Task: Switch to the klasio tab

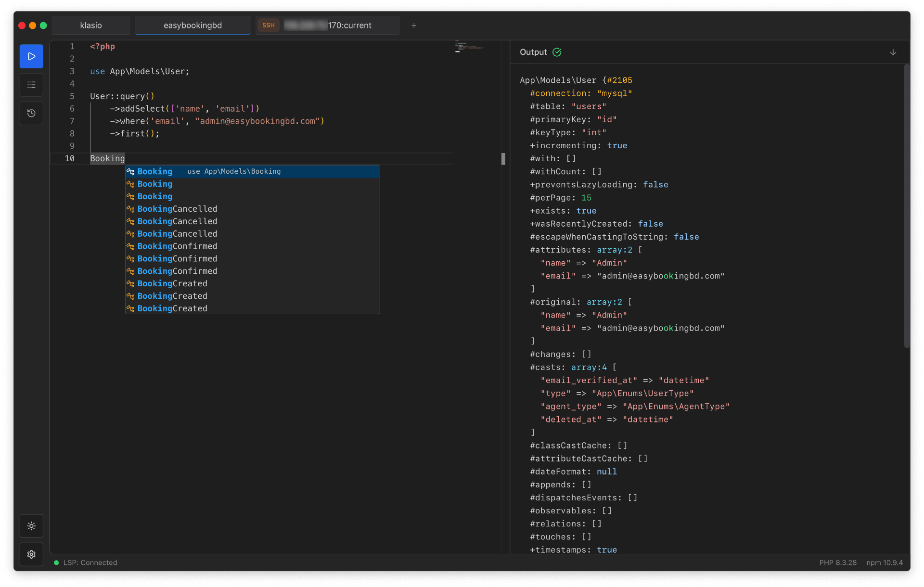Action: 90,25
